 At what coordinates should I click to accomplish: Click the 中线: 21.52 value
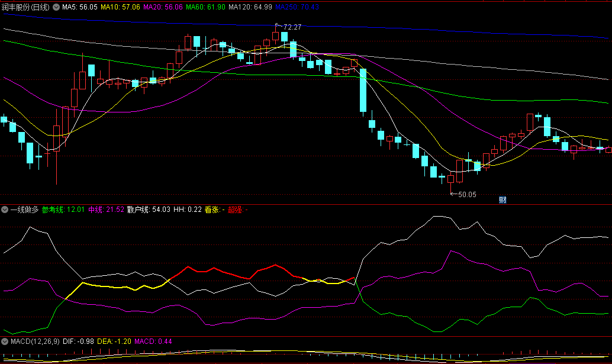[106, 210]
